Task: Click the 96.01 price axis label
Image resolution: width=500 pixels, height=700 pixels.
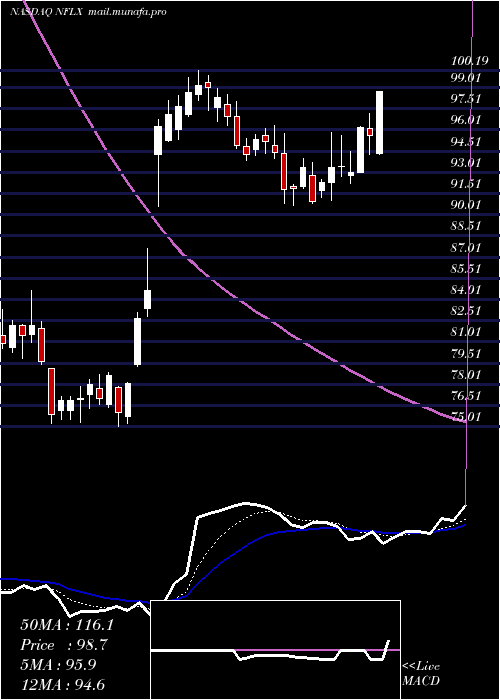Action: click(x=467, y=120)
